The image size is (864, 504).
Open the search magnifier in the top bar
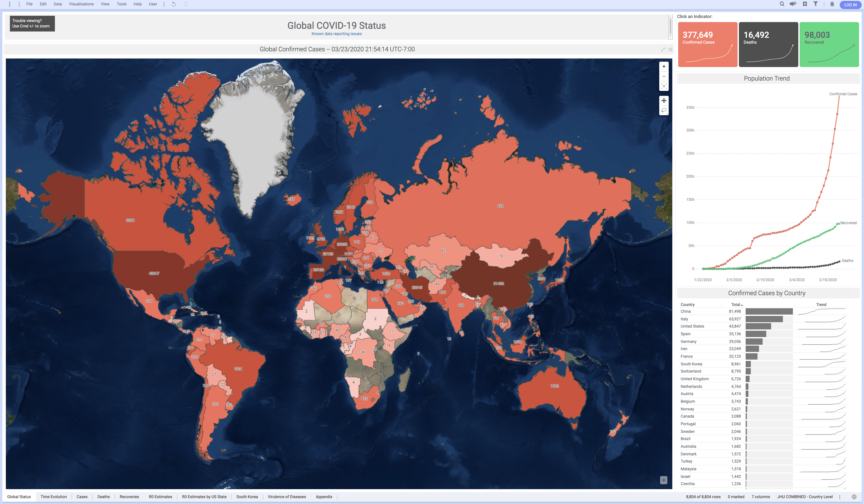click(x=782, y=4)
